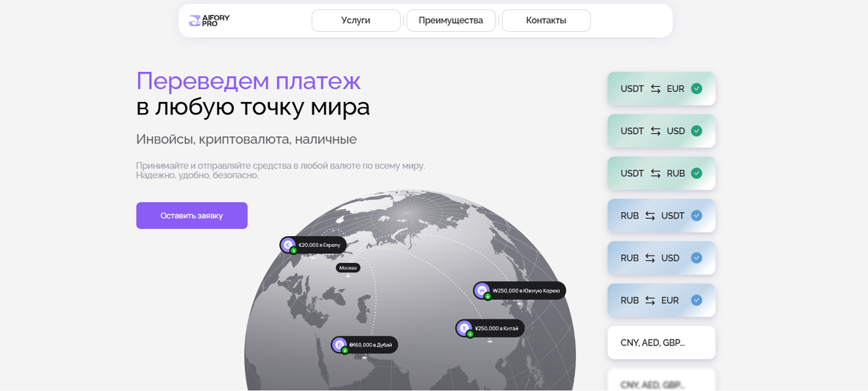Click the text в любую точку мира
Viewport: 868px width, 391px height.
pos(253,106)
